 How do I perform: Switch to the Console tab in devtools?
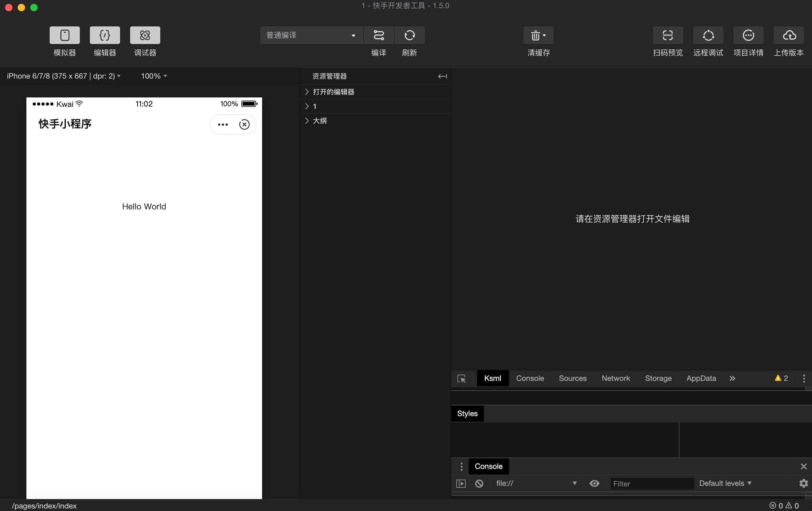coord(530,378)
